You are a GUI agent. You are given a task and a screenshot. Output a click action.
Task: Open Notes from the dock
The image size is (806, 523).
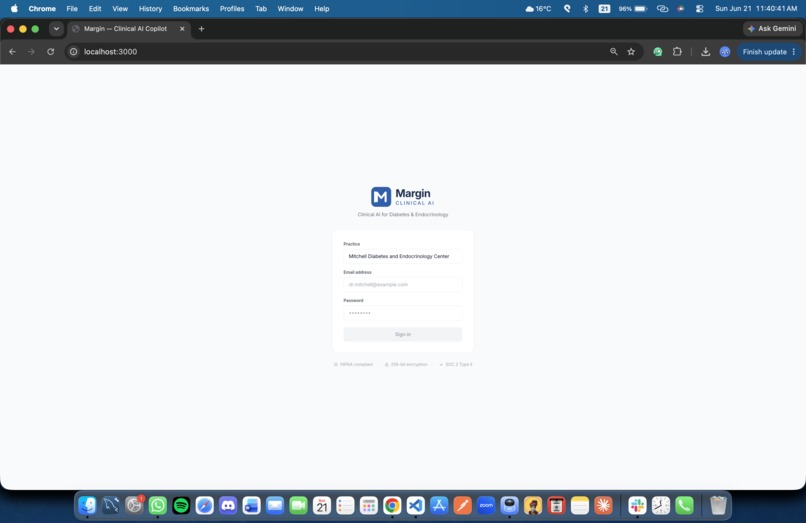point(580,506)
